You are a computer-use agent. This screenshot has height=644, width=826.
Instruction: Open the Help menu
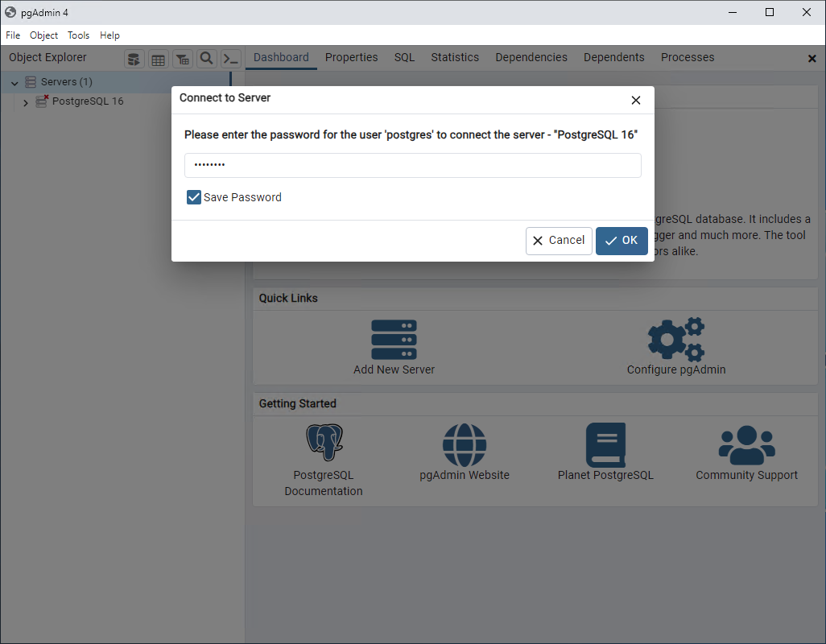(x=109, y=35)
